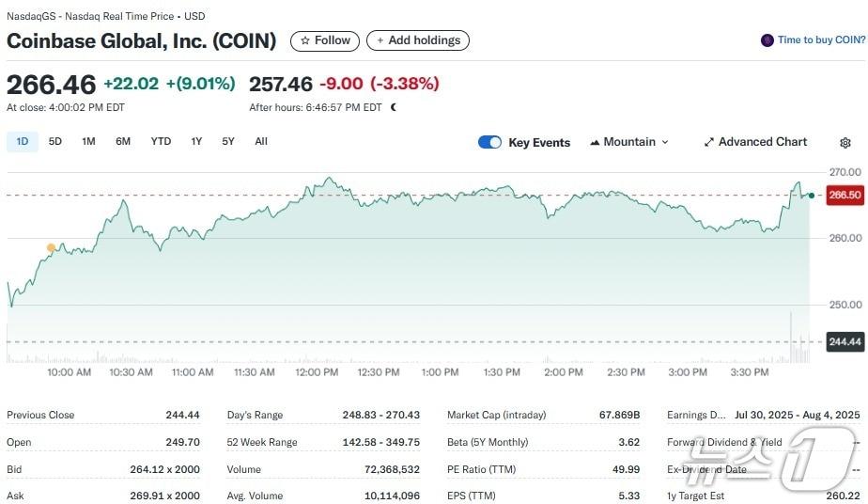Show the YTD chart range

click(161, 142)
